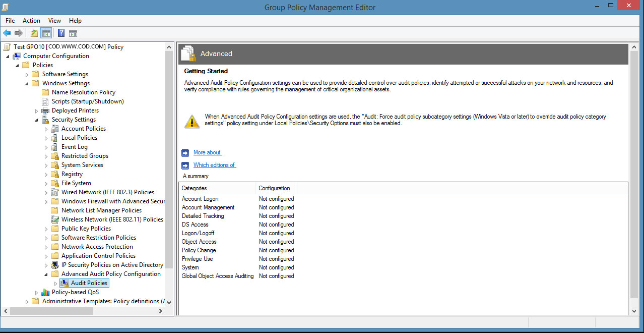Expand the Deployed Printers node
Viewport: 644px width, 333px height.
pyautogui.click(x=36, y=110)
